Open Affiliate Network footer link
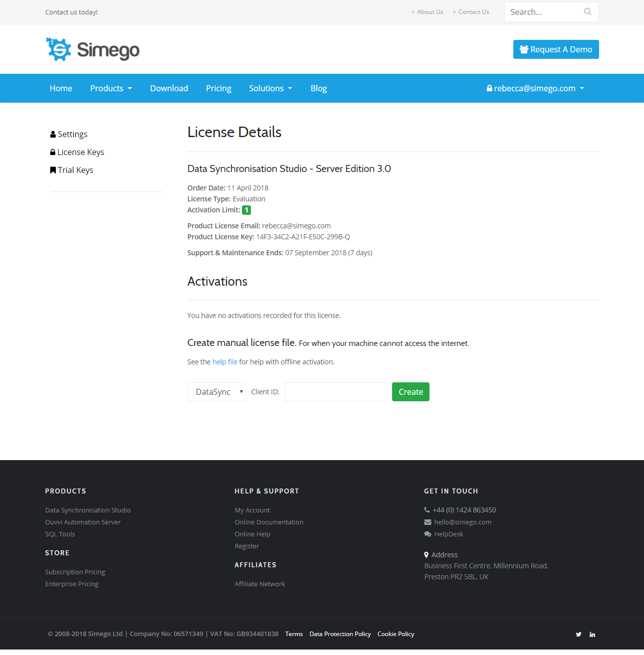This screenshot has height=655, width=644. tap(260, 584)
